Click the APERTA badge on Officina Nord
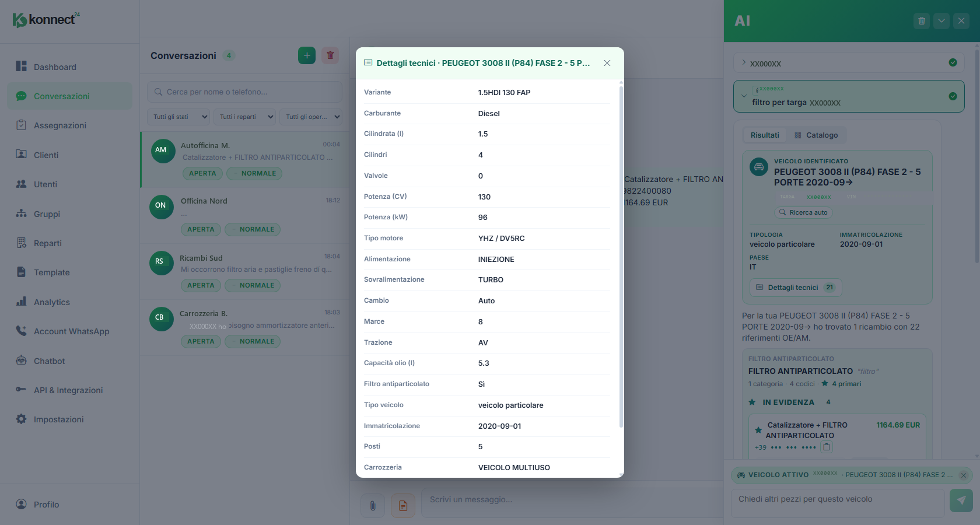This screenshot has height=525, width=980. click(x=201, y=229)
